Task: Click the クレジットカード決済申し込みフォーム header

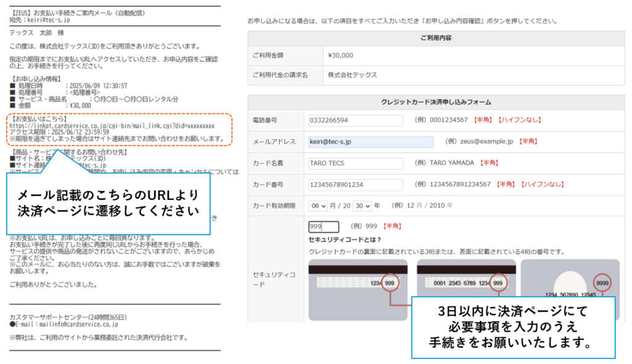Action: (x=436, y=102)
